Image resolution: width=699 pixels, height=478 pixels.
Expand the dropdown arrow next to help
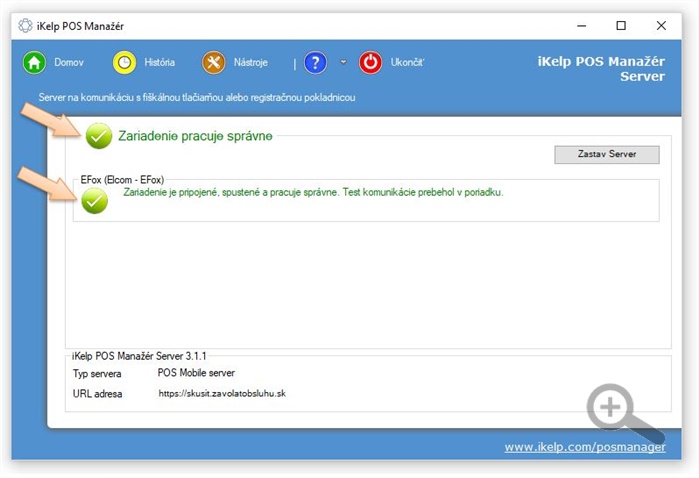343,62
